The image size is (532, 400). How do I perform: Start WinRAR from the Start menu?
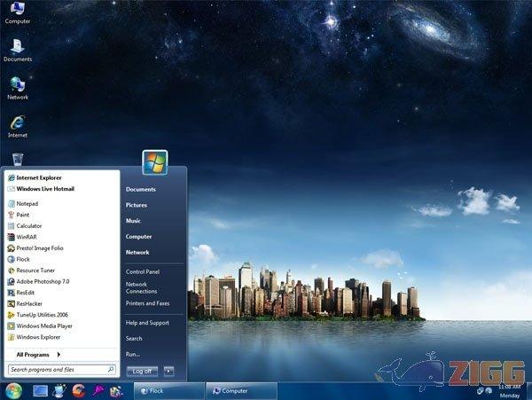[x=27, y=237]
